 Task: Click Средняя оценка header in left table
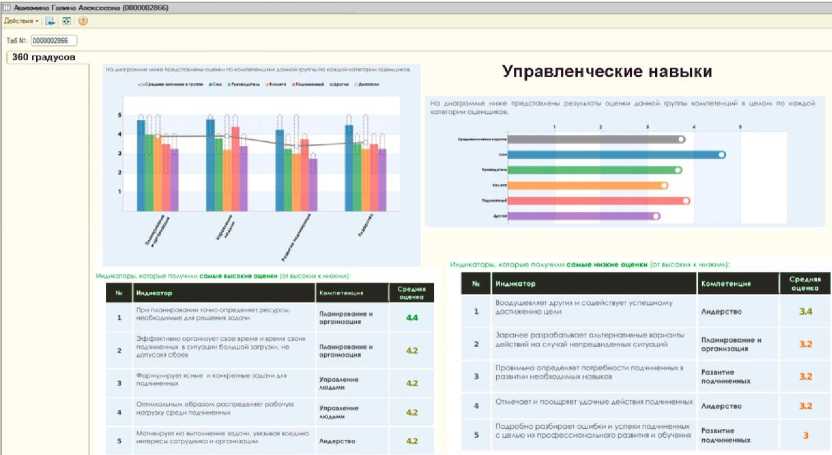coord(412,293)
